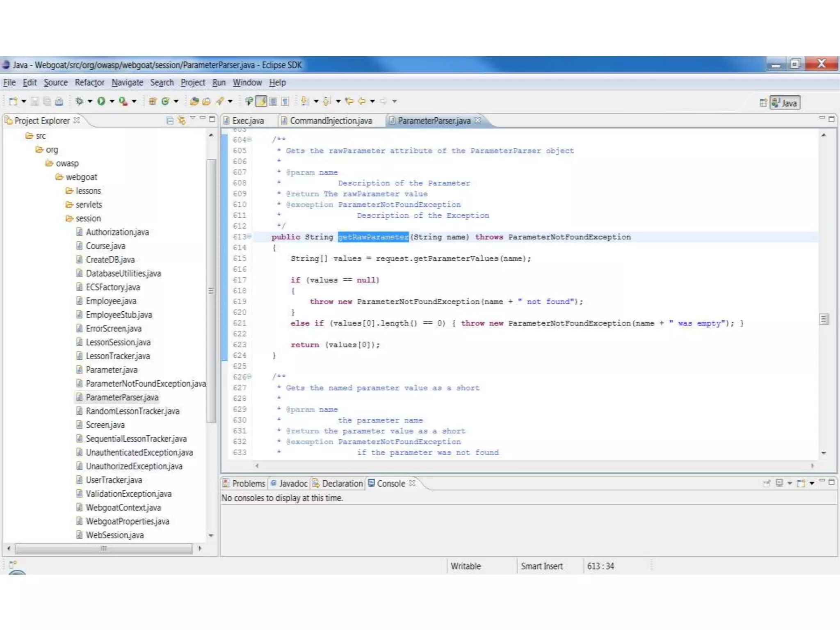Toggle Show Whitespace Characters button
Viewport: 840px width, 630px height.
285,101
